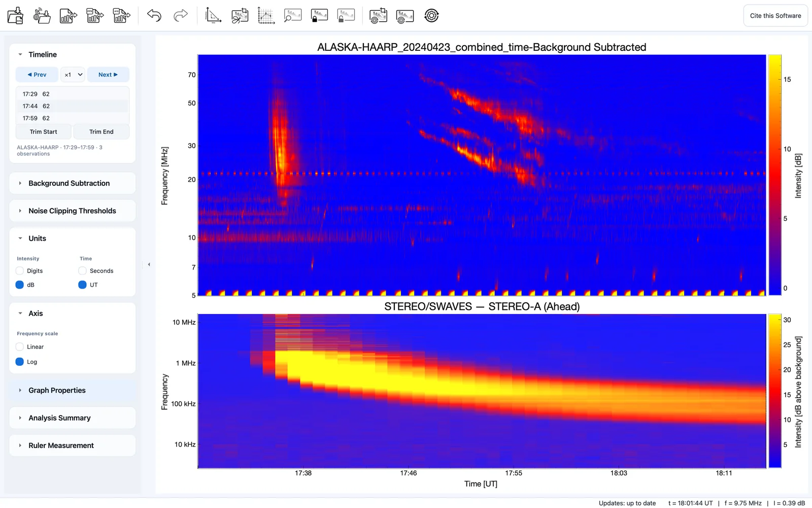Select the crop with scissors tool

pyautogui.click(x=240, y=16)
